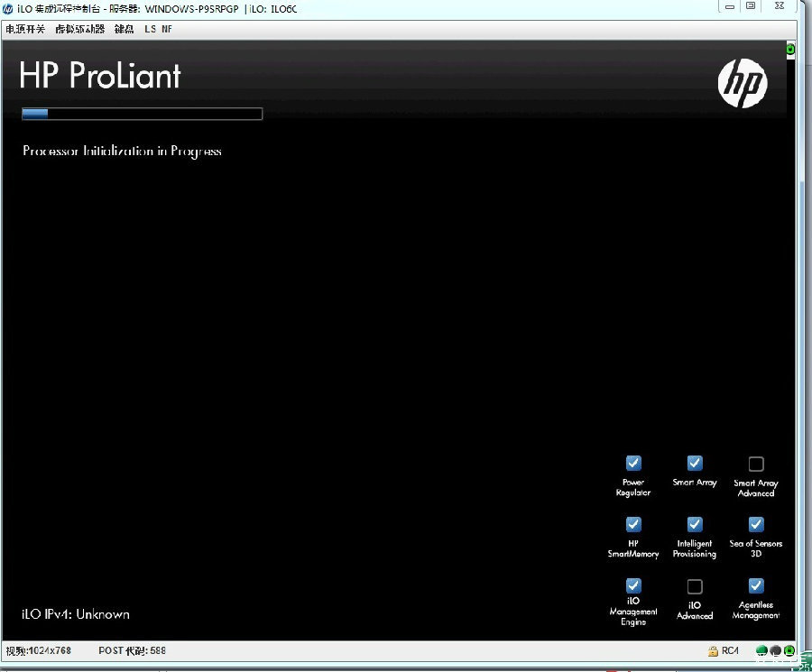Viewport: 812px width, 672px height.
Task: Enable the iLO Advanced checkbox
Action: (695, 586)
